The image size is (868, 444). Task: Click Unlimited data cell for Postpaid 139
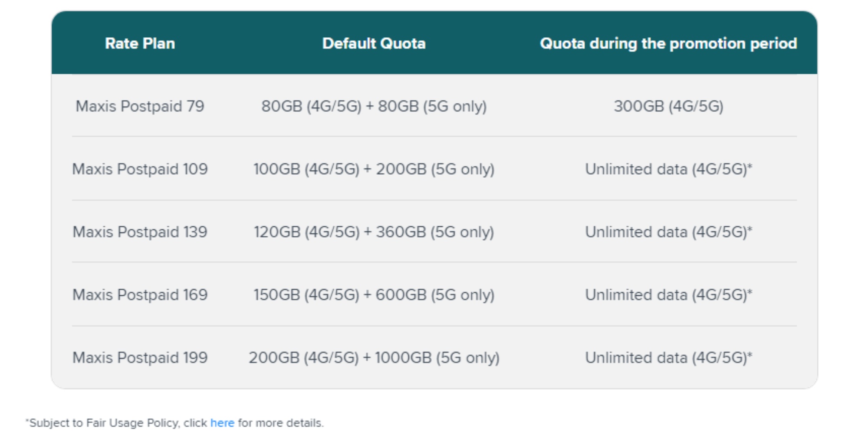tap(668, 232)
